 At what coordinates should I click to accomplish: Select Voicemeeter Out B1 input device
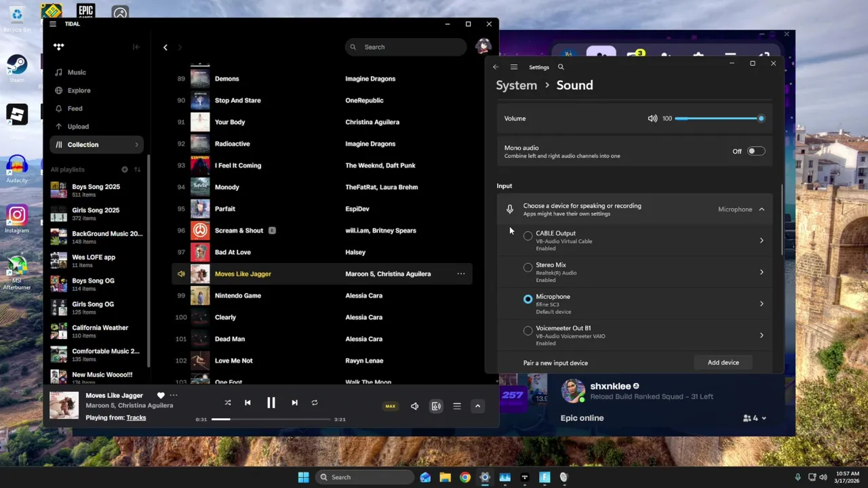click(528, 331)
